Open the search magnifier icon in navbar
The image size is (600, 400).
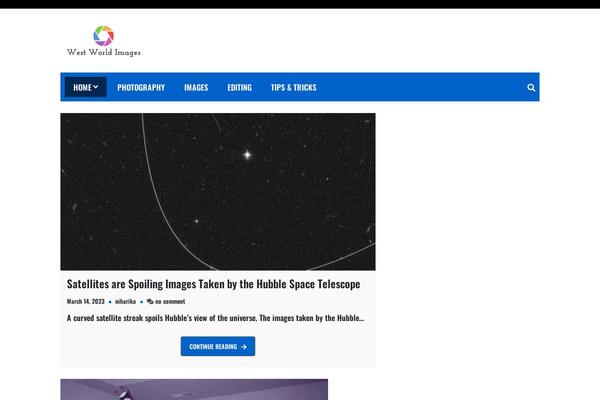coord(531,88)
